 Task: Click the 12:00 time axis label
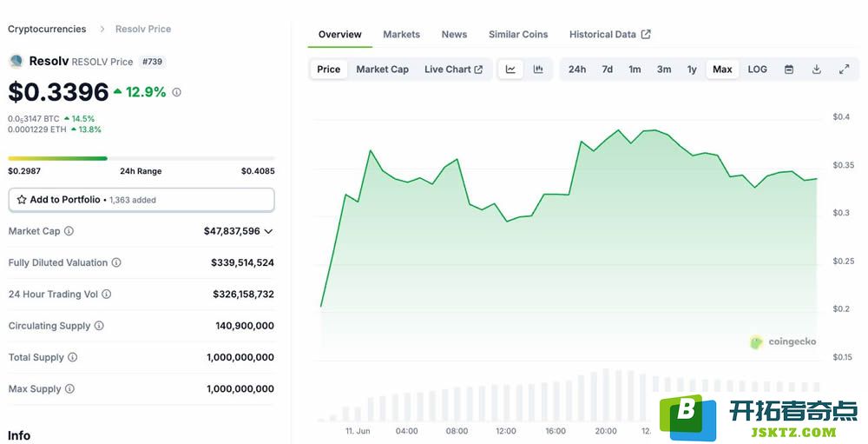point(506,431)
